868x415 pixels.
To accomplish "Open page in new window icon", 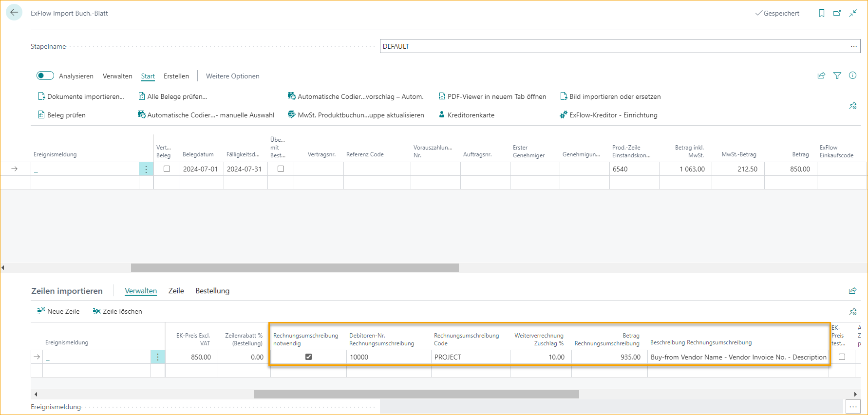I will (837, 13).
